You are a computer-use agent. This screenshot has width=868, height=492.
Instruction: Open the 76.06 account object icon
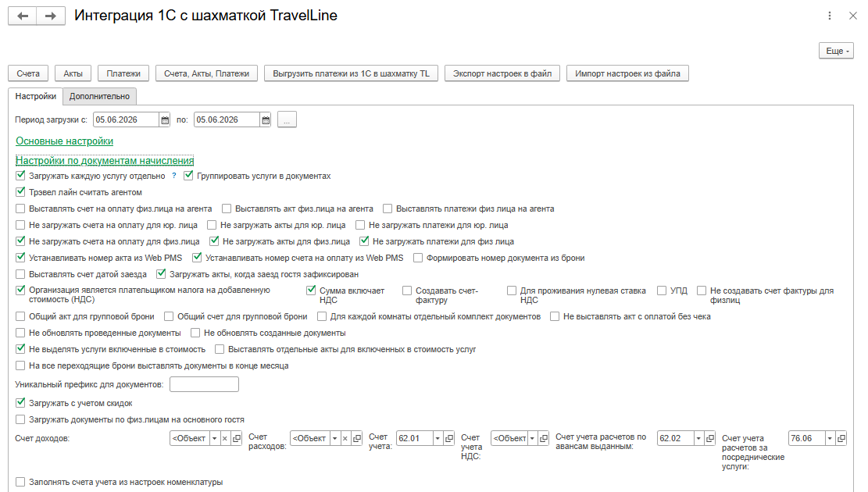pos(841,438)
